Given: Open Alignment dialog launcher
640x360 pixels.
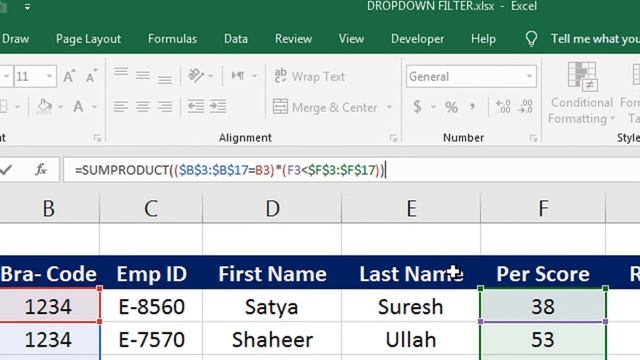Looking at the screenshot, I should click(393, 138).
